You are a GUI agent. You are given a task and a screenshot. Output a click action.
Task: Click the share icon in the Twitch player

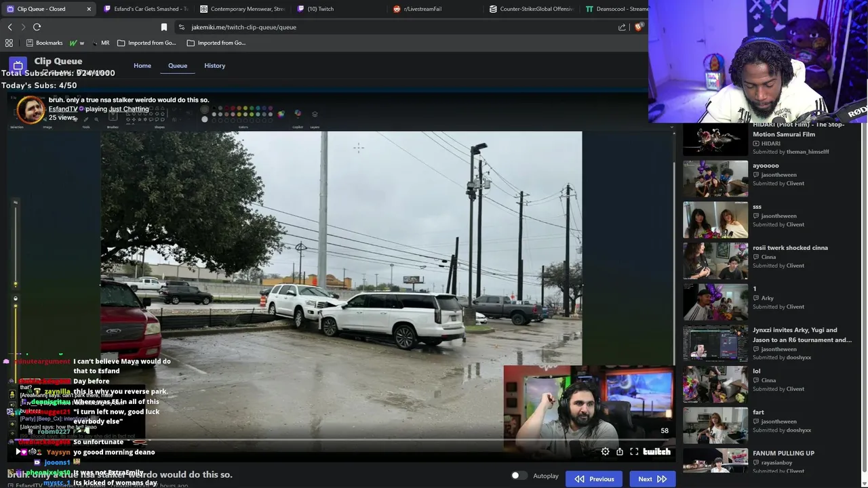coord(619,451)
